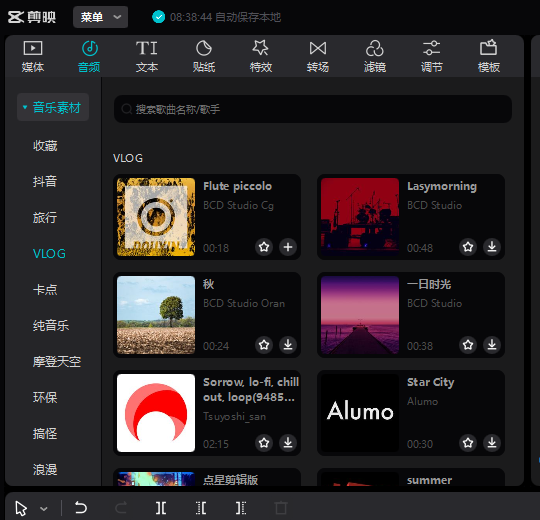Click the 剪映 logo icon
Image resolution: width=540 pixels, height=520 pixels.
tap(16, 17)
